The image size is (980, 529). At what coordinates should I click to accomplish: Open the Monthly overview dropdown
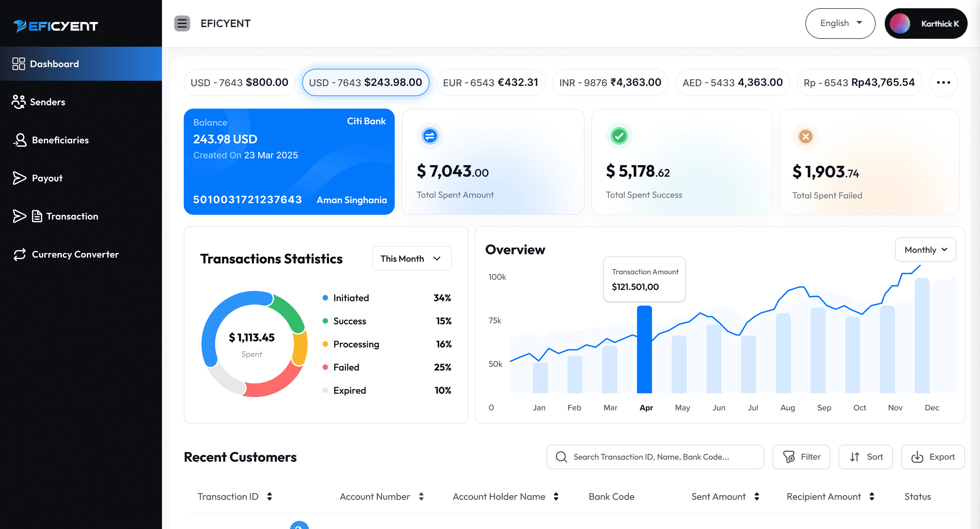pos(925,250)
